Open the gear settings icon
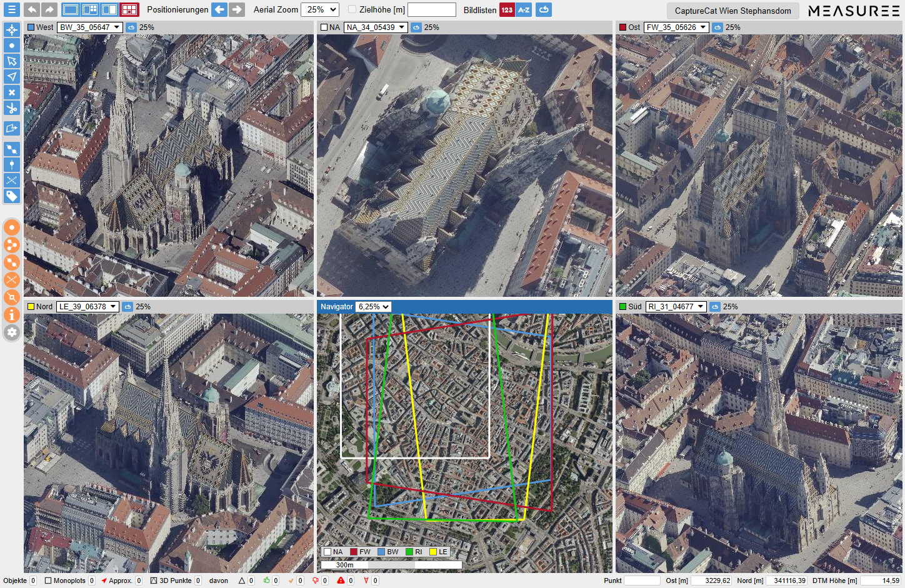The height and width of the screenshot is (588, 905). (x=12, y=332)
